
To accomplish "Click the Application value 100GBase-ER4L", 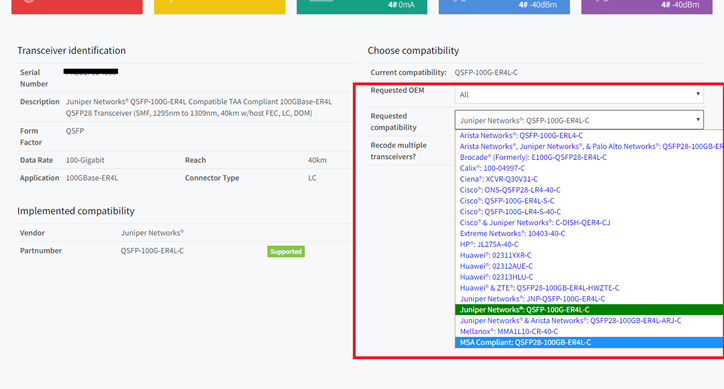I will click(92, 178).
